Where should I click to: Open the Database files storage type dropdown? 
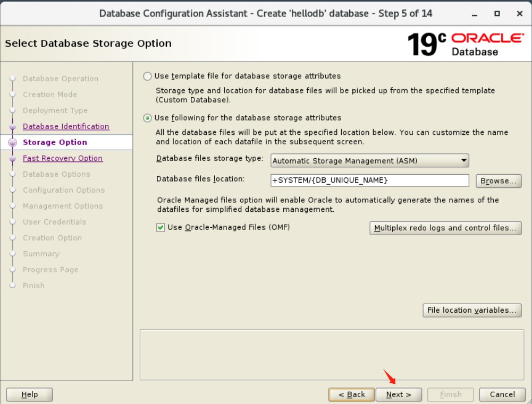370,161
